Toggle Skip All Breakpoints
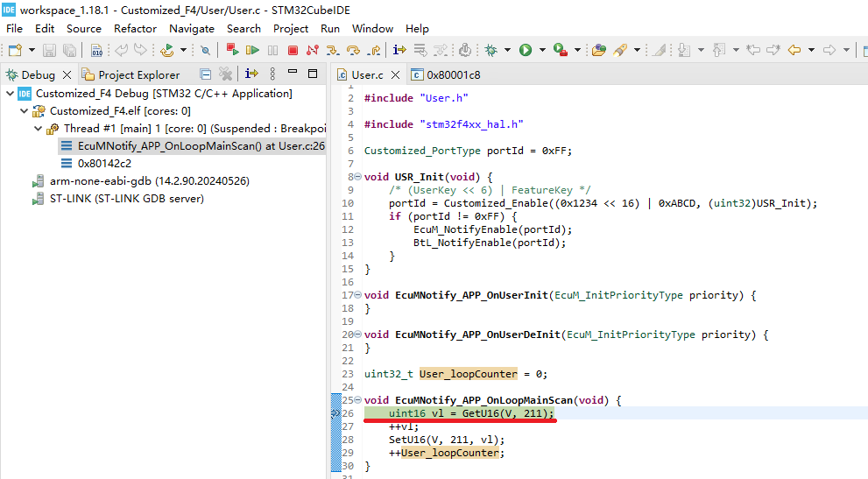Viewport: 868px width, 479px height. 205,51
